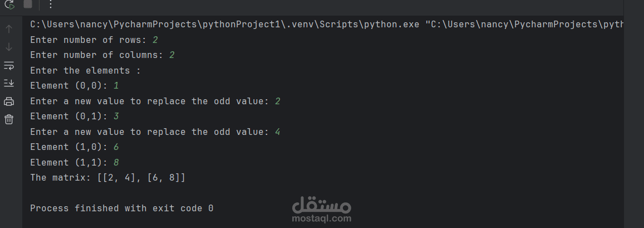Click the Rerun program icon
The height and width of the screenshot is (228, 644).
click(x=9, y=4)
